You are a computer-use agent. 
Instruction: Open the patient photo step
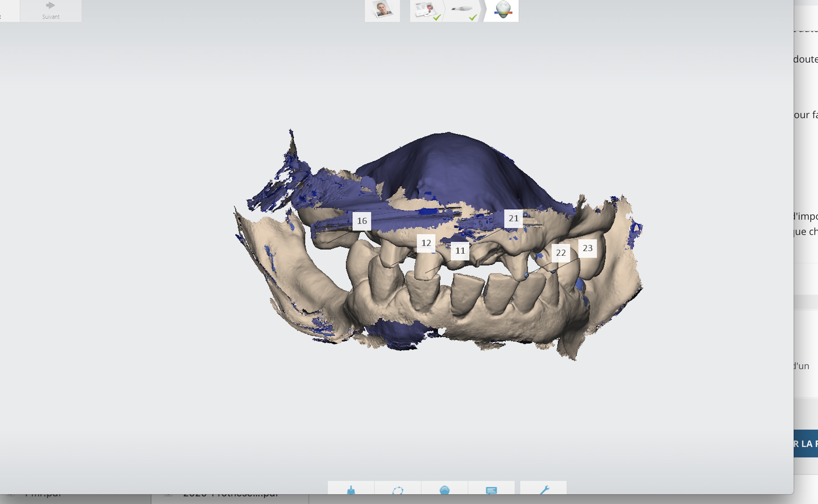(x=382, y=10)
